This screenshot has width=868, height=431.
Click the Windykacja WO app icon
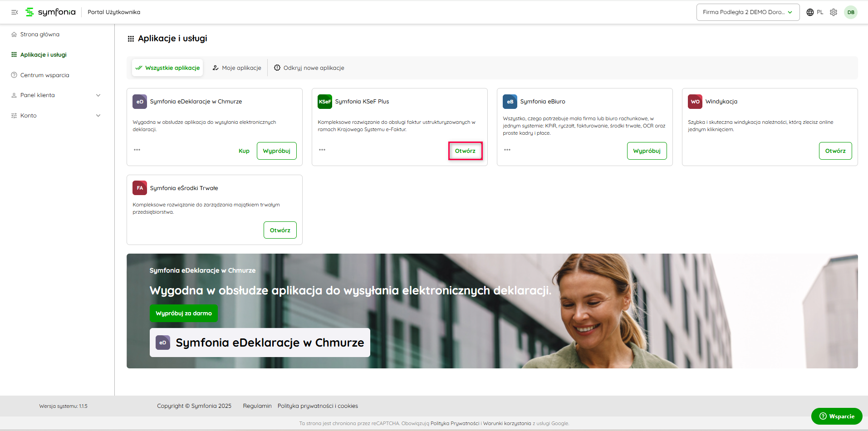(695, 102)
